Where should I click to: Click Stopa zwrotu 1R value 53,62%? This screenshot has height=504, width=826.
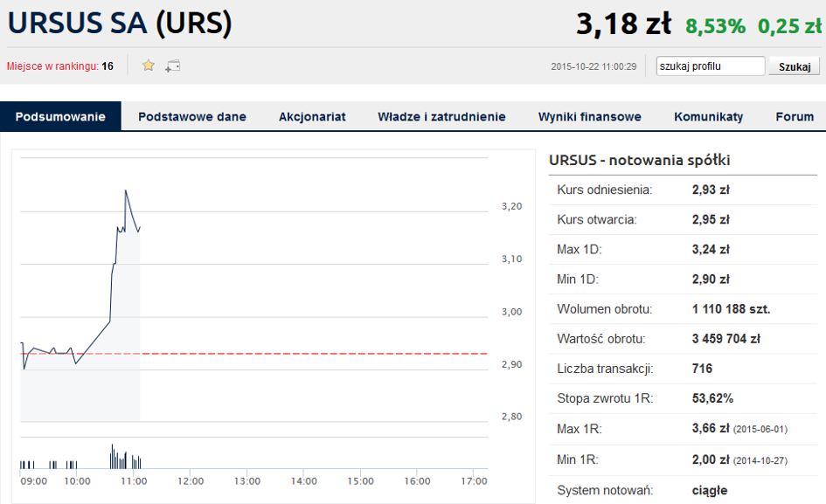tap(712, 398)
